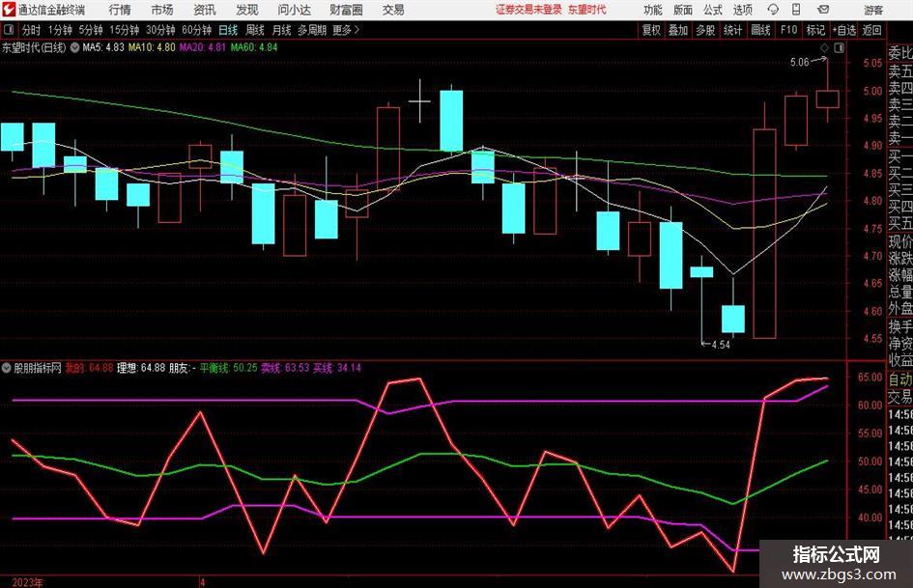Open the 选项 menu
This screenshot has height=588, width=913.
click(742, 10)
